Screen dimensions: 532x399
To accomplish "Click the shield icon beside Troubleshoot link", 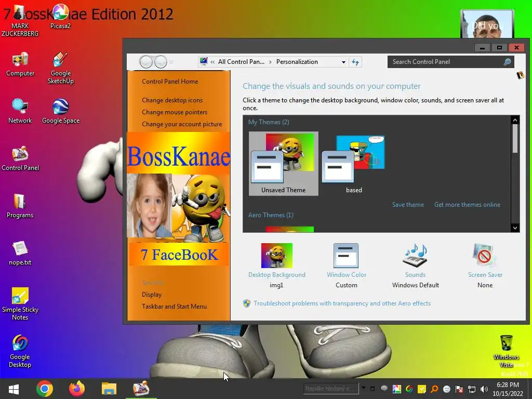I will click(247, 303).
